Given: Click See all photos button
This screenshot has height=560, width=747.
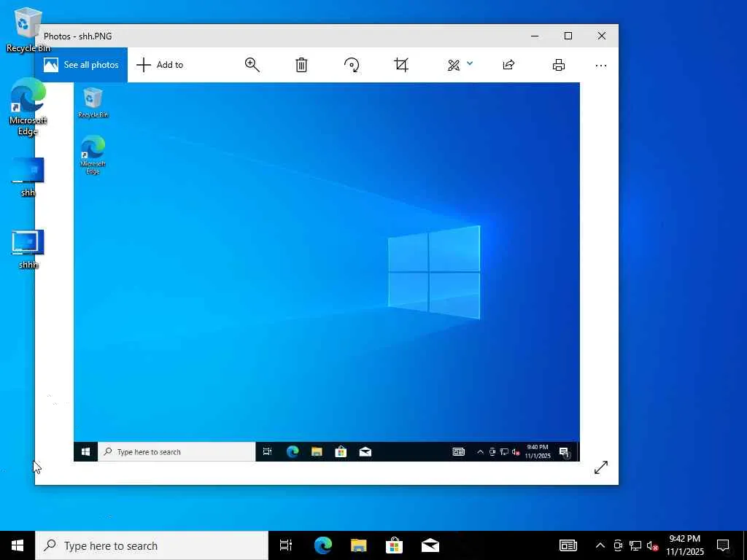Looking at the screenshot, I should click(x=81, y=65).
